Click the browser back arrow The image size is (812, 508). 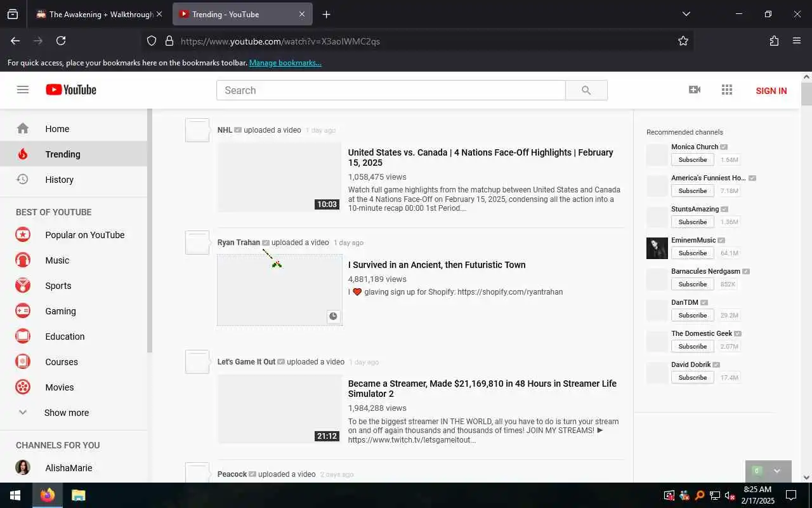[15, 41]
